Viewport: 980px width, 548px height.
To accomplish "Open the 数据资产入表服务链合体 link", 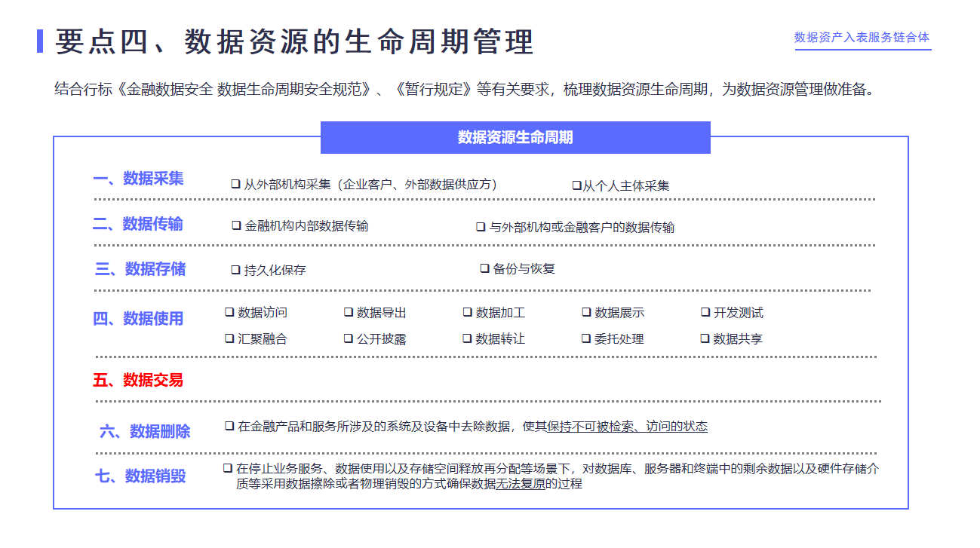I will tap(862, 38).
